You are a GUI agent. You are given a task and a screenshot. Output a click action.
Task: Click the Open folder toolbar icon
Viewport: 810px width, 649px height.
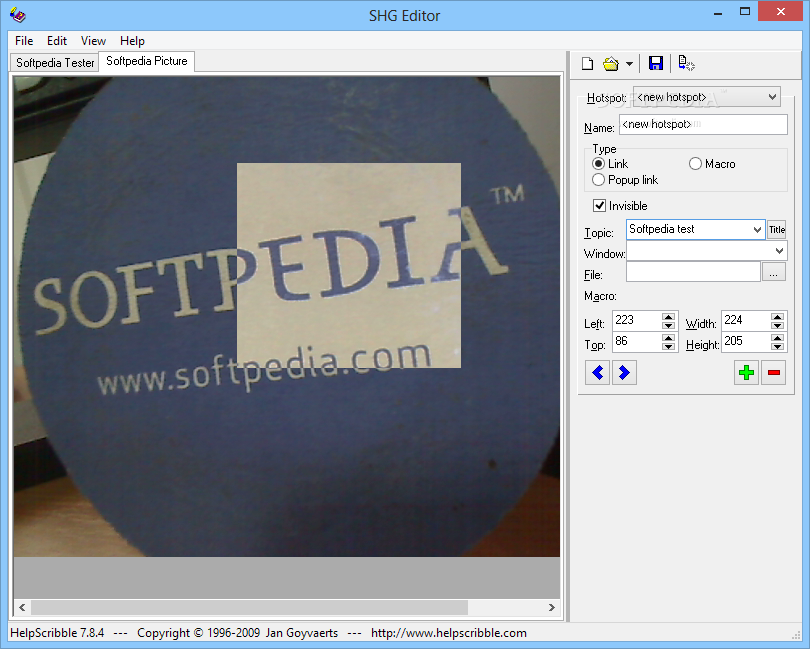pos(611,64)
